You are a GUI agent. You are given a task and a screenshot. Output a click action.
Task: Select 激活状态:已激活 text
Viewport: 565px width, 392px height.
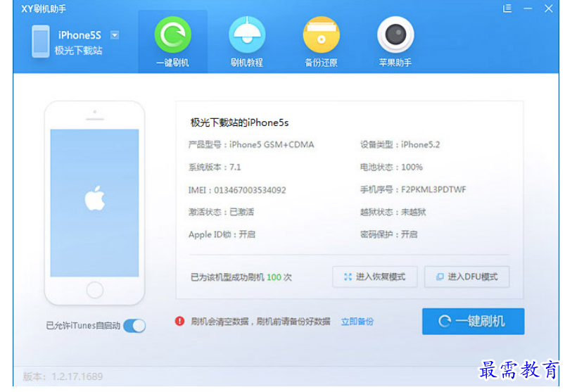[x=221, y=212]
